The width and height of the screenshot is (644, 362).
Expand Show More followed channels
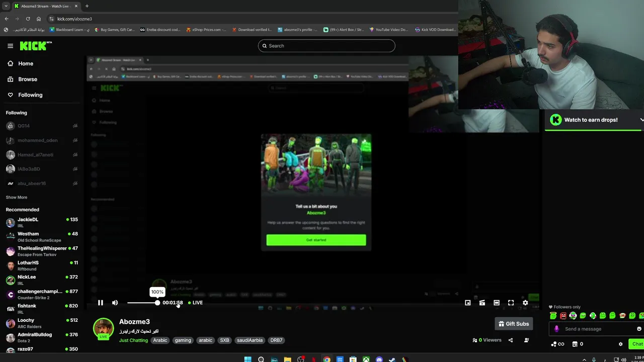tap(17, 197)
